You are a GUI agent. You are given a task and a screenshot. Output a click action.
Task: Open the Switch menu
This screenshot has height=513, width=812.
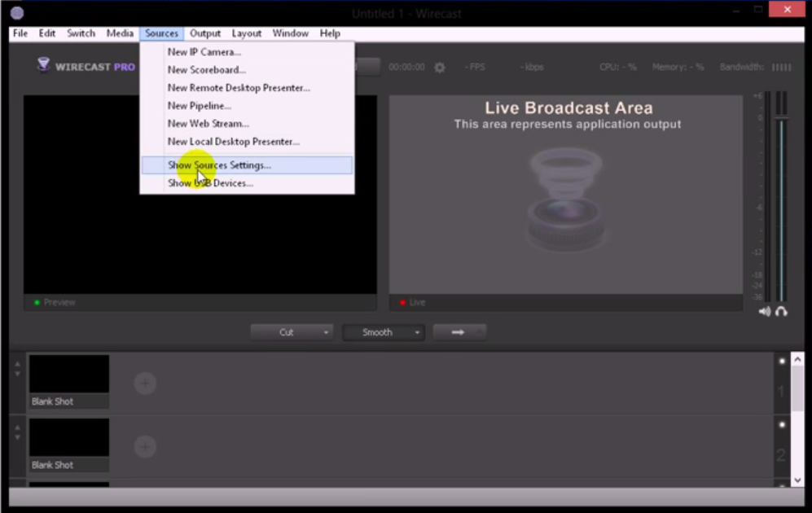(x=81, y=33)
